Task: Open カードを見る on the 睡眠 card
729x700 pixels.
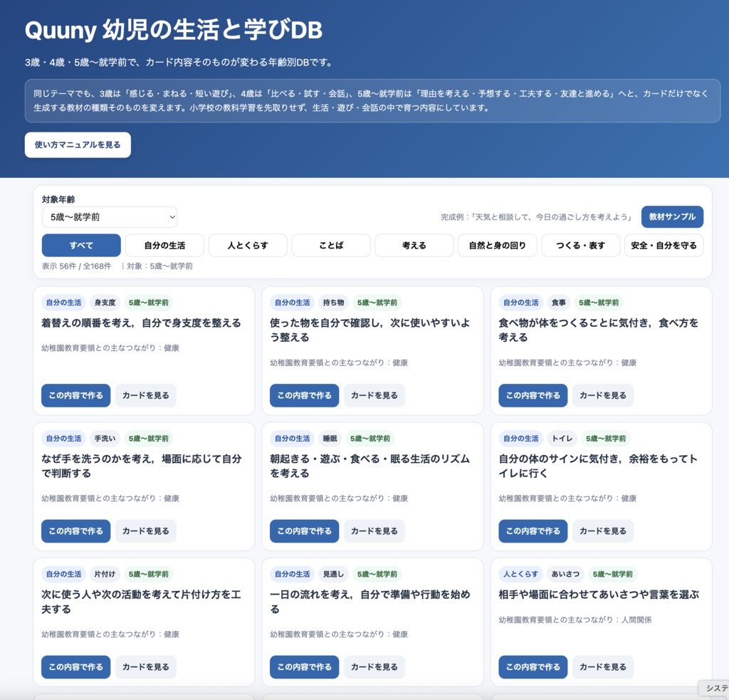Action: pos(374,531)
